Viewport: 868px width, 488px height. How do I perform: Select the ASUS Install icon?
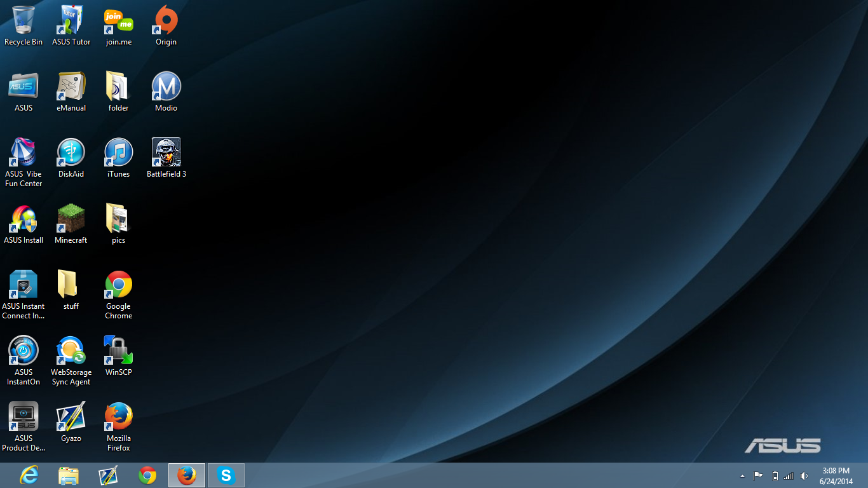(24, 224)
